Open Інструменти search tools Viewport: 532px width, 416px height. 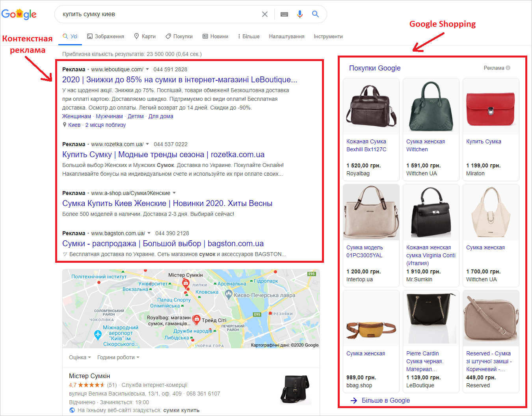328,36
